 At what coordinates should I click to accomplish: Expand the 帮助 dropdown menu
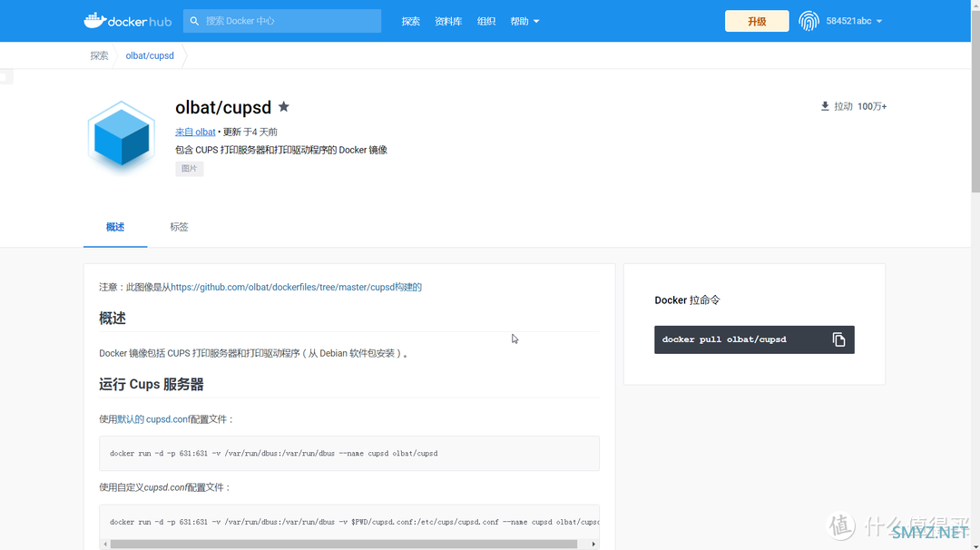tap(524, 21)
